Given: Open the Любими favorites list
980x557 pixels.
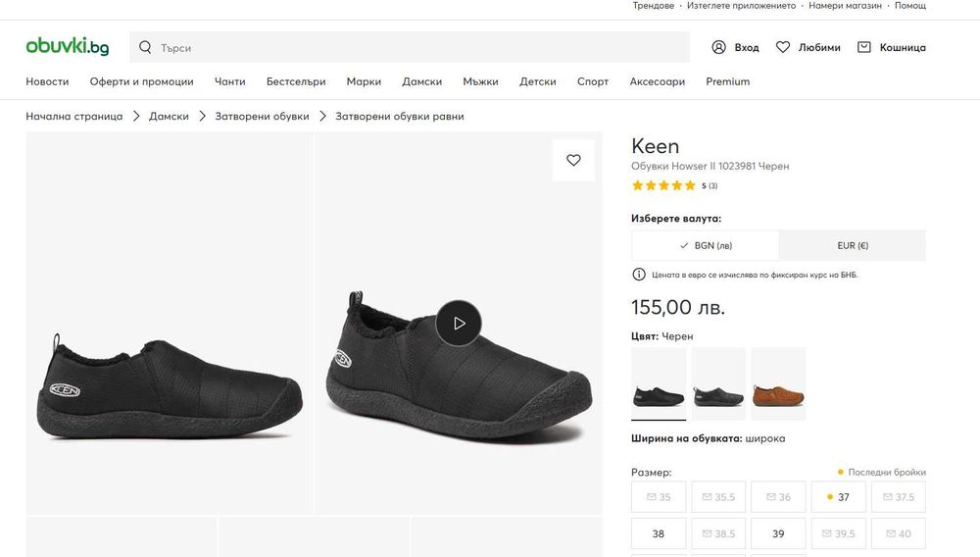Looking at the screenshot, I should pyautogui.click(x=808, y=47).
